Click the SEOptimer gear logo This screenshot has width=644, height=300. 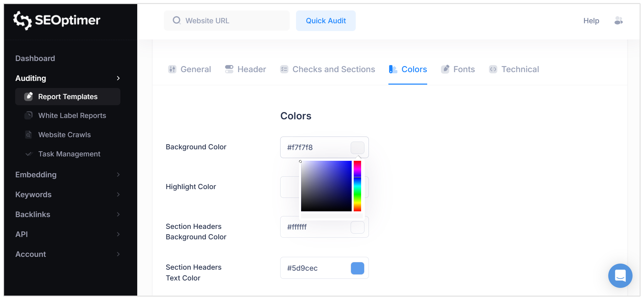click(x=22, y=20)
